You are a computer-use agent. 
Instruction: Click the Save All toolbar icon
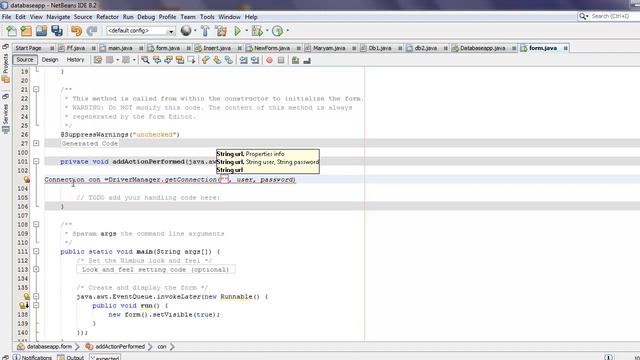(57, 31)
